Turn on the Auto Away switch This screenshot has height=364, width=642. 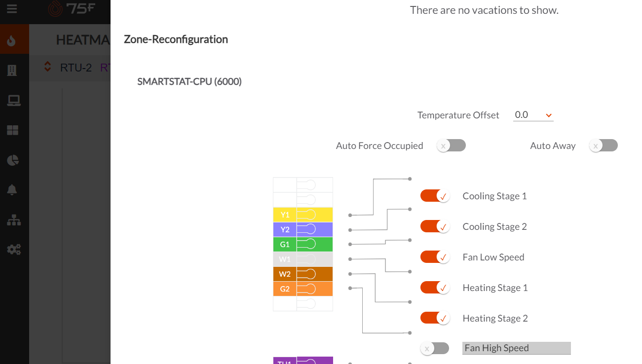click(603, 145)
